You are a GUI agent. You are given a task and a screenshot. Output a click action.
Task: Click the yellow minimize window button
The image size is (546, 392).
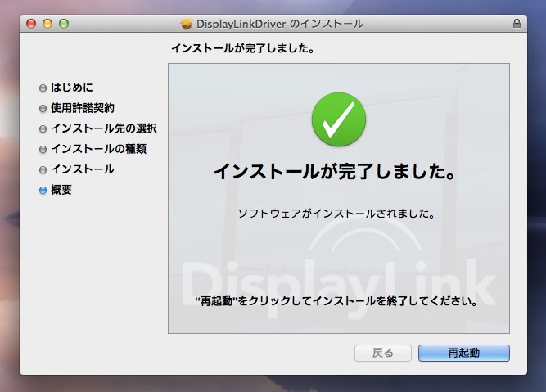[x=47, y=24]
